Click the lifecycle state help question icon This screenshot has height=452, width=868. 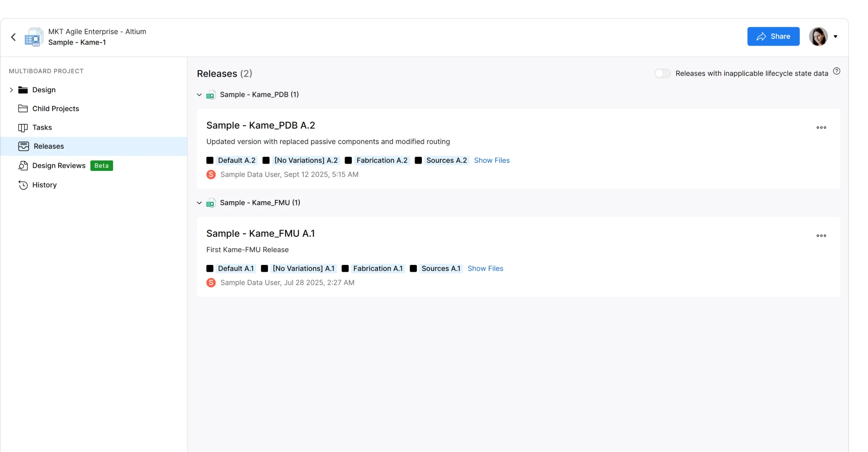(837, 71)
